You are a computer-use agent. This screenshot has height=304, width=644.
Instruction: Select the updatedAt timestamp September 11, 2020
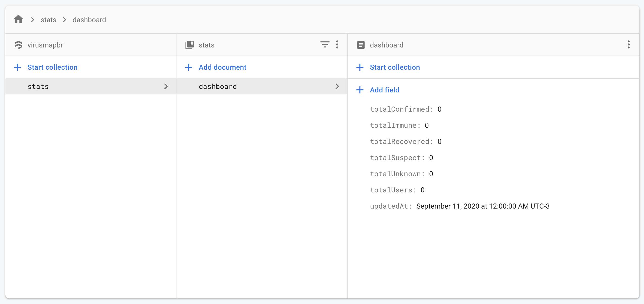point(483,206)
